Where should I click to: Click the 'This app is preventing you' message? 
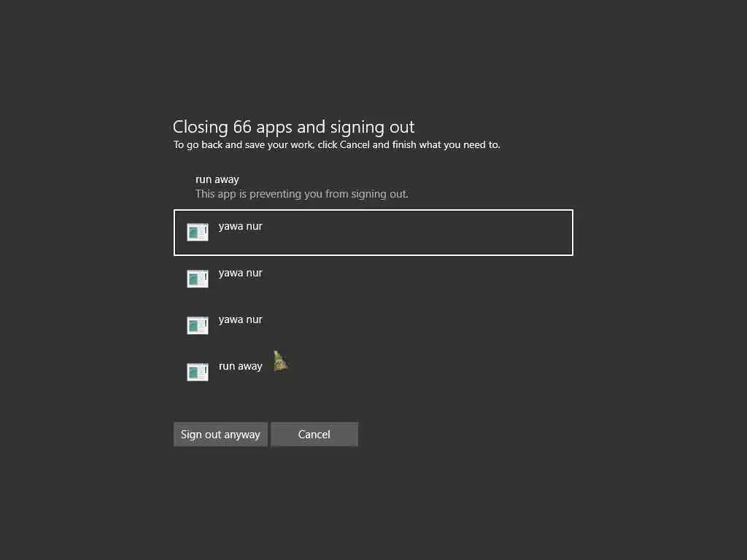coord(301,194)
